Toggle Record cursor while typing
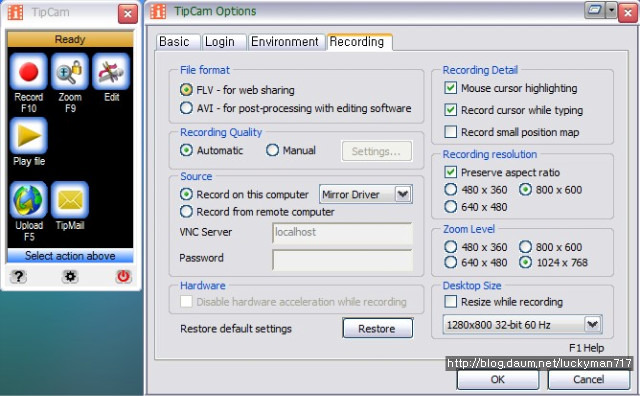This screenshot has height=396, width=640. [x=451, y=110]
